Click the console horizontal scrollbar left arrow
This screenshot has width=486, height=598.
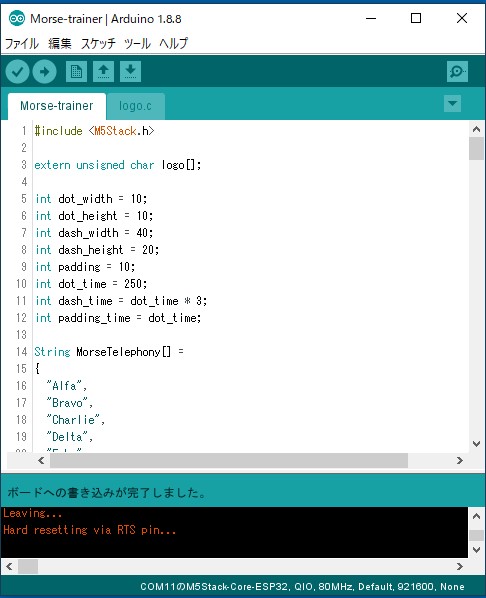pyautogui.click(x=9, y=566)
